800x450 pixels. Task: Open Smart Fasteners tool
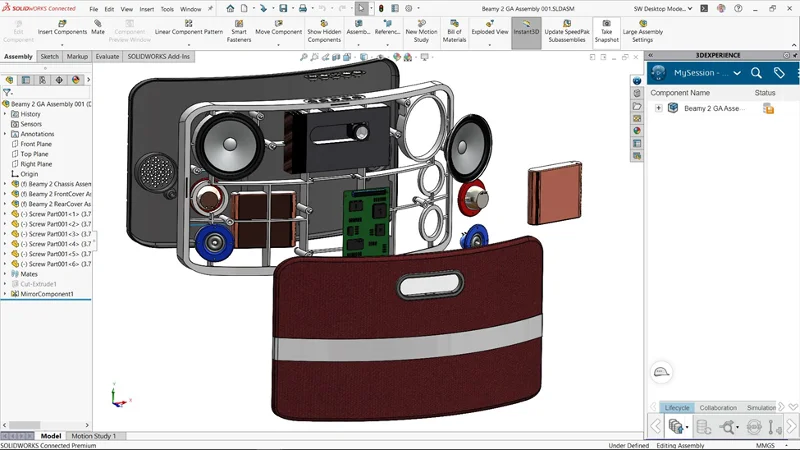click(239, 30)
